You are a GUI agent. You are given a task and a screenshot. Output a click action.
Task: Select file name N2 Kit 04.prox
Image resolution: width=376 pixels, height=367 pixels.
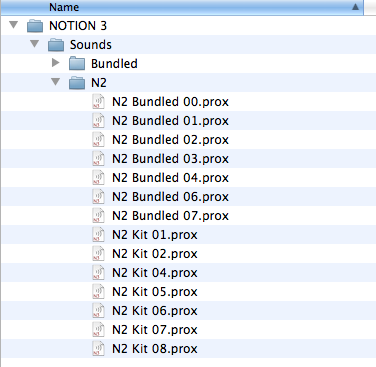click(155, 273)
